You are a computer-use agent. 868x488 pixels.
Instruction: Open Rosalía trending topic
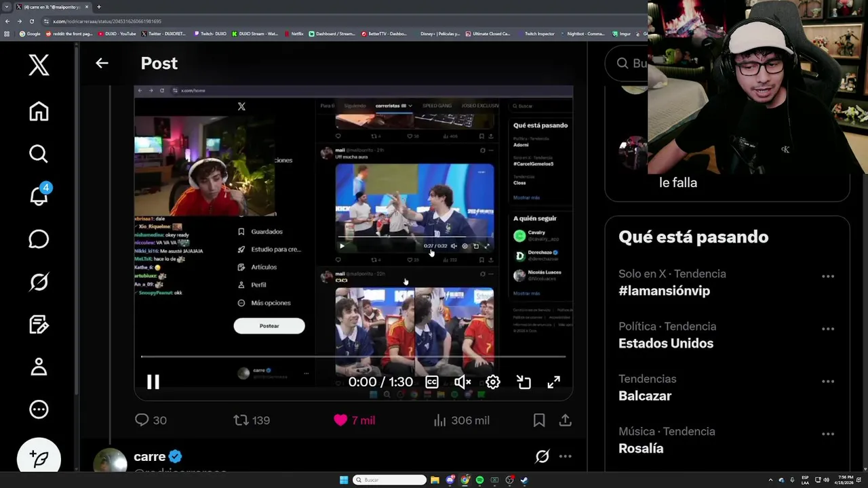click(641, 448)
